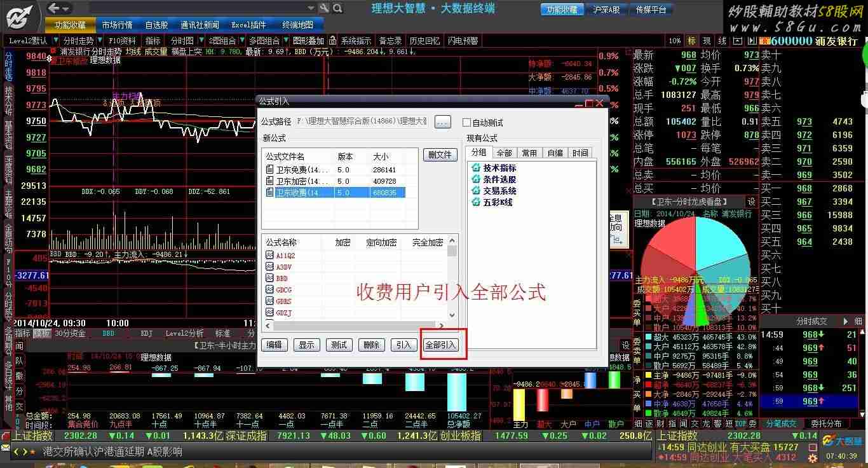Enable the 自动测试 checkbox
The width and height of the screenshot is (868, 468).
pyautogui.click(x=467, y=122)
